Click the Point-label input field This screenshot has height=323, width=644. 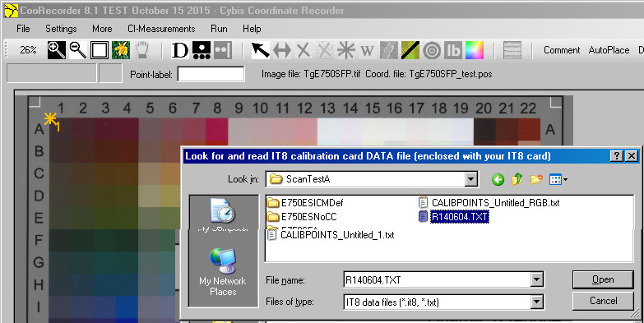(211, 74)
